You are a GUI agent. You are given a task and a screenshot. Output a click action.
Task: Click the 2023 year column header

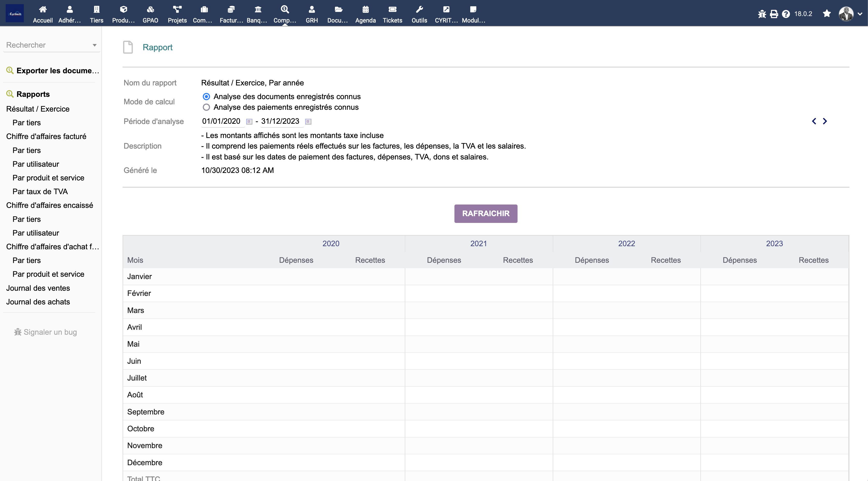pos(774,244)
